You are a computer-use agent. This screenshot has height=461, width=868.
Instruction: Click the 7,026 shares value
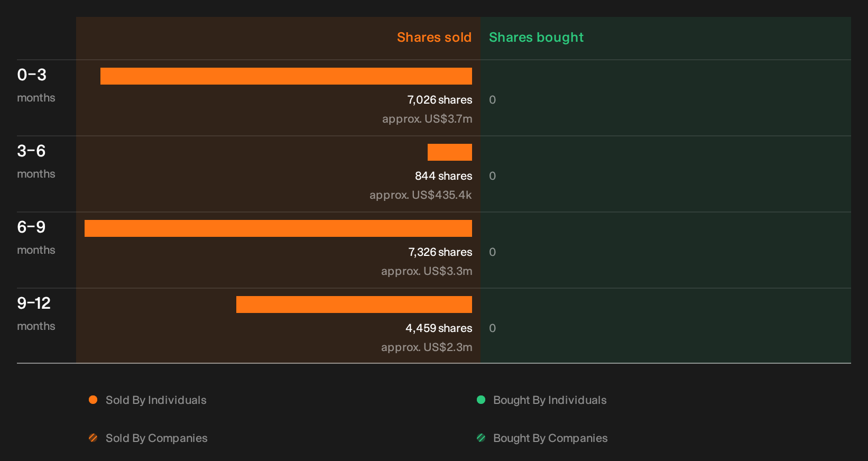coord(440,100)
